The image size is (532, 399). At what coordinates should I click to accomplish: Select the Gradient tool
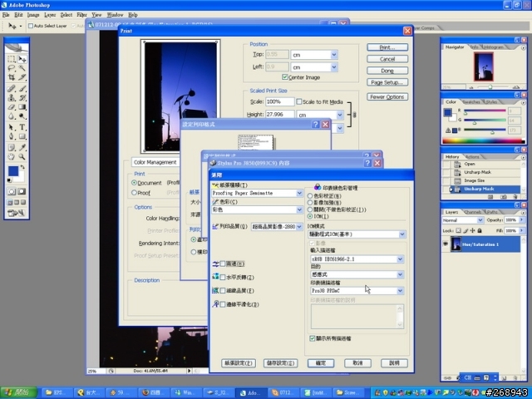coord(22,107)
